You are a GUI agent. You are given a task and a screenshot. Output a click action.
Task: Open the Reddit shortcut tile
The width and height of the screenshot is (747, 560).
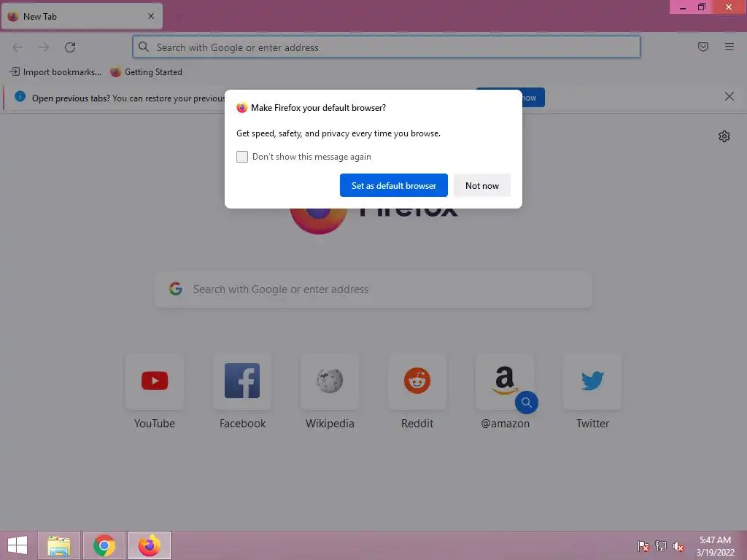click(417, 381)
